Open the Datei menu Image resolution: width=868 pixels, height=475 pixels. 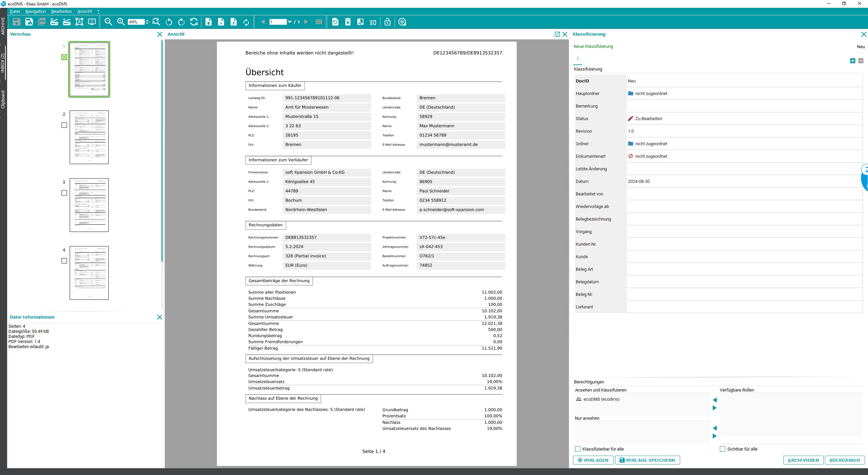click(x=15, y=11)
